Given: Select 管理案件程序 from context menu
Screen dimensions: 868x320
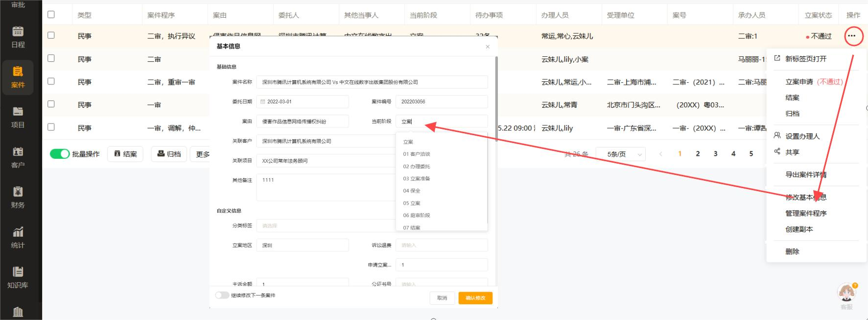Looking at the screenshot, I should coord(806,213).
